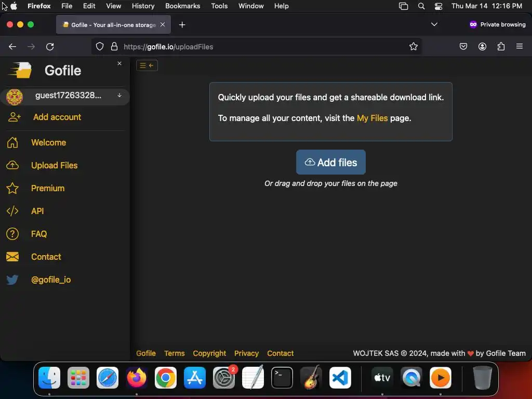Click the Twitter bird icon

click(x=12, y=280)
